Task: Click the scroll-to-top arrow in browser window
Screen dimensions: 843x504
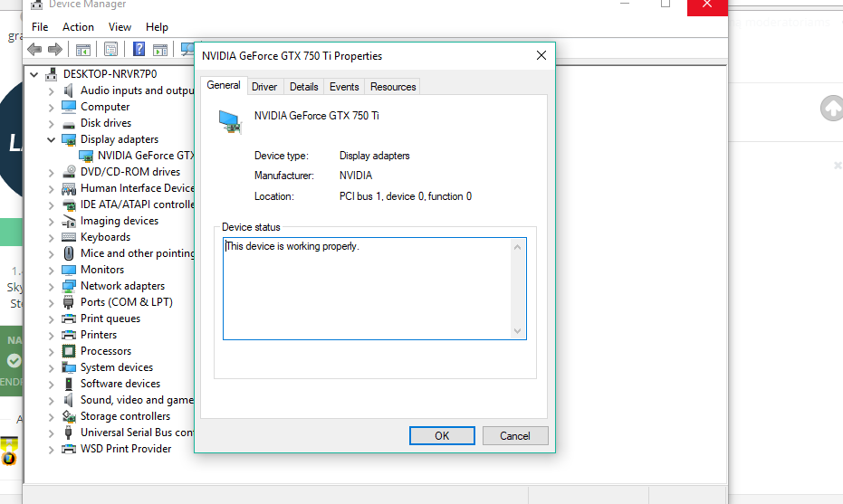Action: [x=832, y=109]
